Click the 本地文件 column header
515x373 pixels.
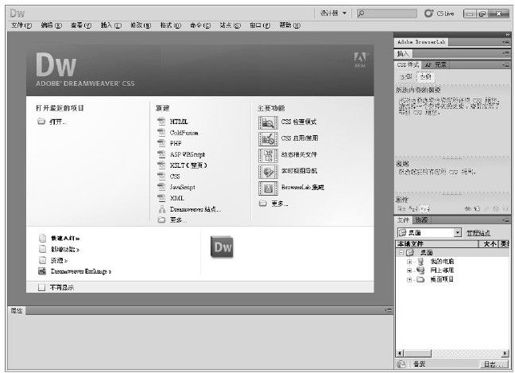[x=437, y=244]
